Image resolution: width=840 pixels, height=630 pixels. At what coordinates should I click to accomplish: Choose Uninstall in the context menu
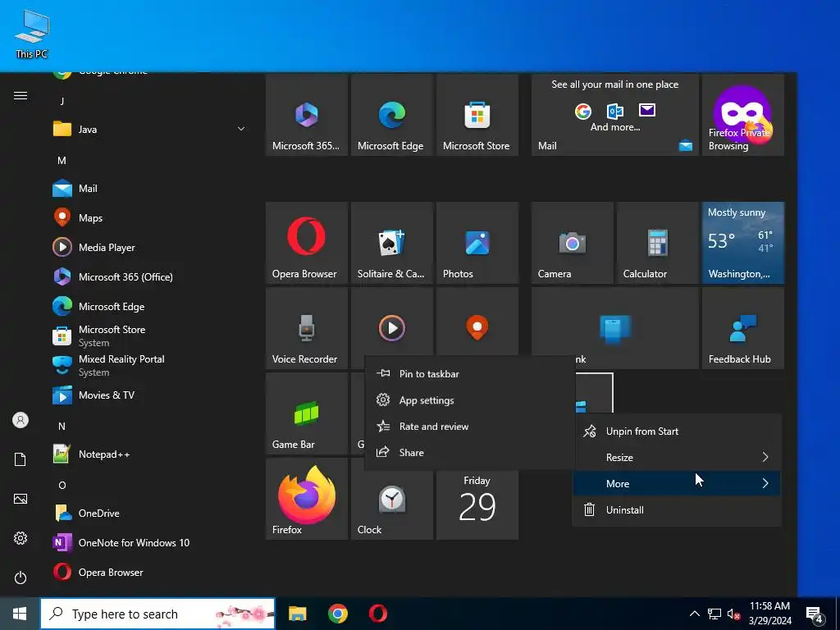[x=677, y=510]
